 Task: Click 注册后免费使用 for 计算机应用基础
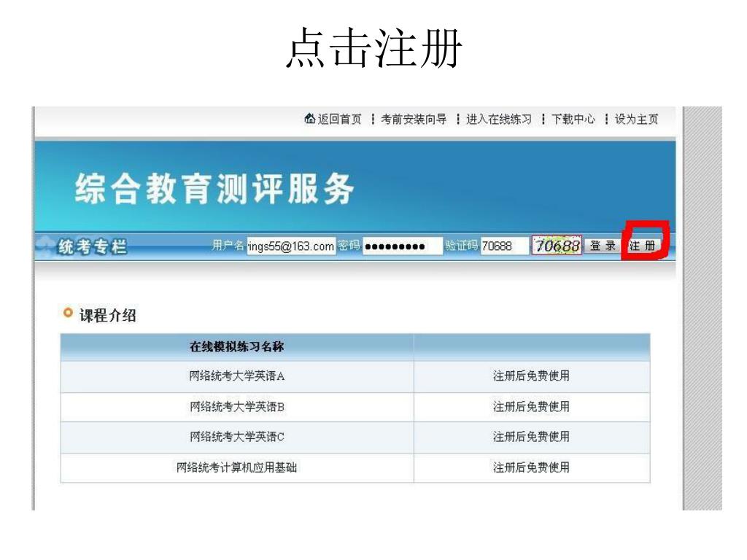(x=531, y=467)
